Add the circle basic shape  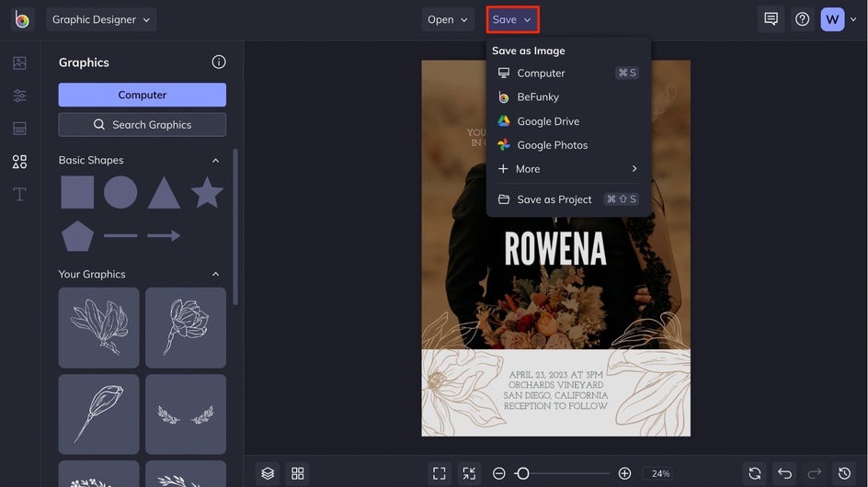point(120,193)
